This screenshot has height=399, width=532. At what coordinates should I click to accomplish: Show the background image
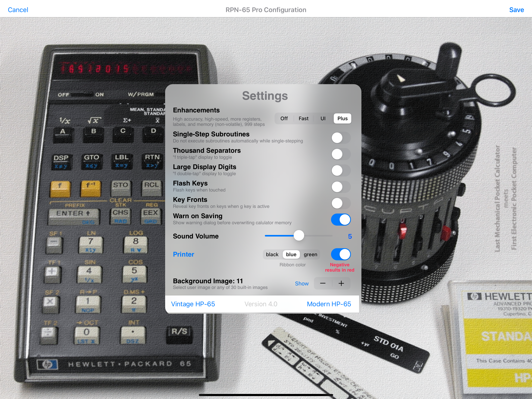(302, 283)
